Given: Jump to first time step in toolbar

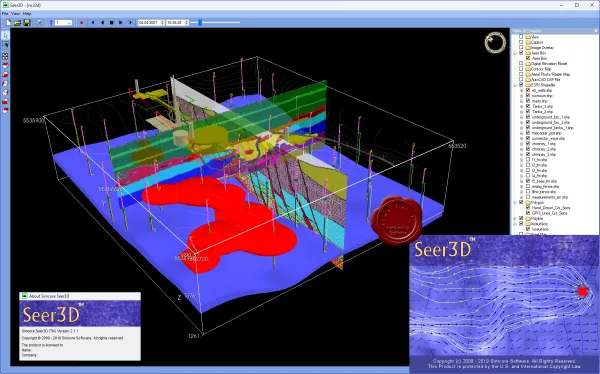Looking at the screenshot, I should coord(93,23).
